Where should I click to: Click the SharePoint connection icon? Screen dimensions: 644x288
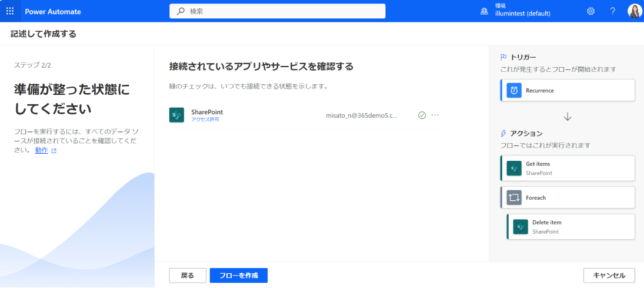176,115
